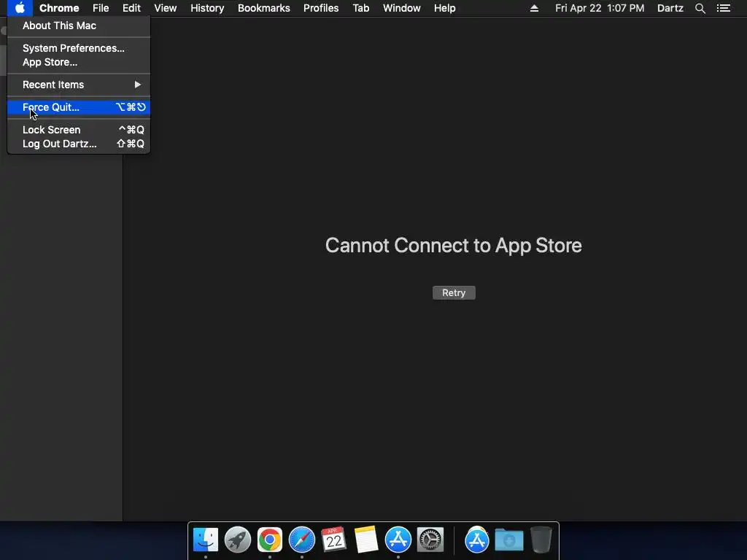747x560 pixels.
Task: Open the File menu
Action: 101,8
